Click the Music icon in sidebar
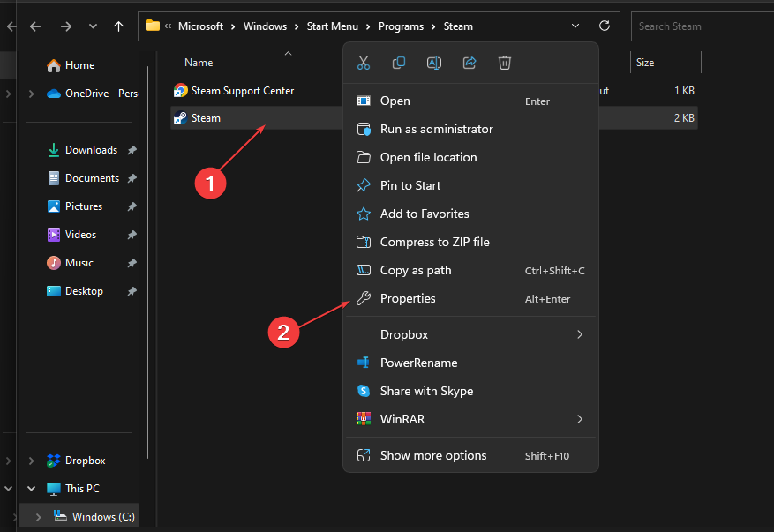The image size is (774, 532). pos(53,263)
